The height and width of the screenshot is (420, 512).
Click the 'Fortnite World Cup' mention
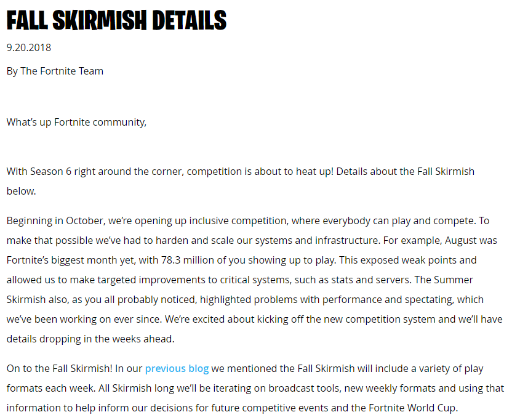[x=412, y=408]
